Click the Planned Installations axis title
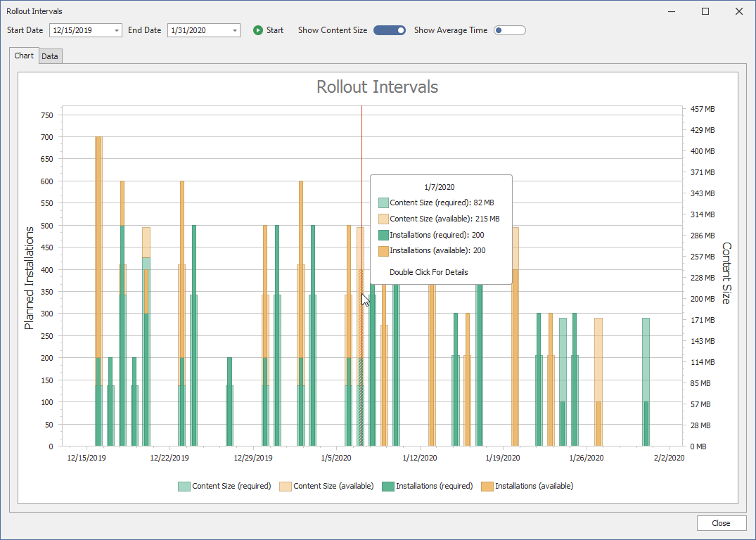Image resolution: width=756 pixels, height=540 pixels. tap(30, 278)
